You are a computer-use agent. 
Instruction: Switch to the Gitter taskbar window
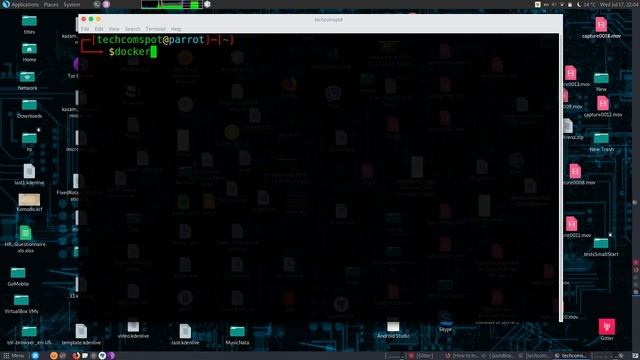coord(422,356)
